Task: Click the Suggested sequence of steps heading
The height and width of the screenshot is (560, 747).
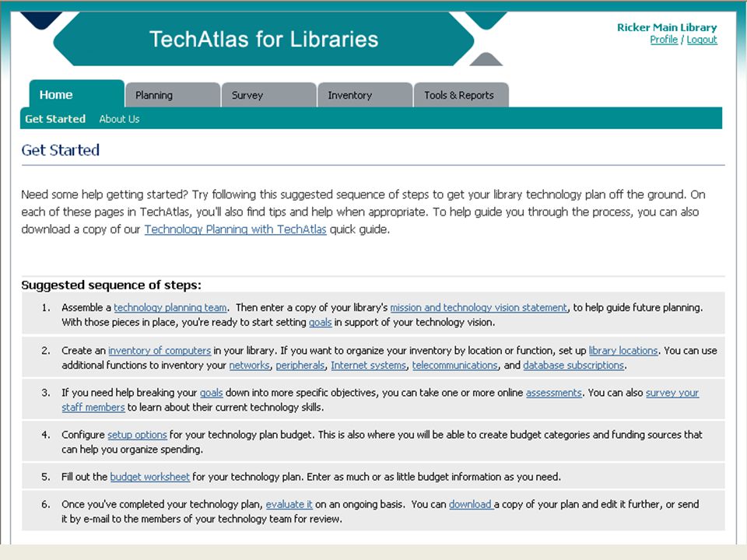Action: [x=111, y=285]
